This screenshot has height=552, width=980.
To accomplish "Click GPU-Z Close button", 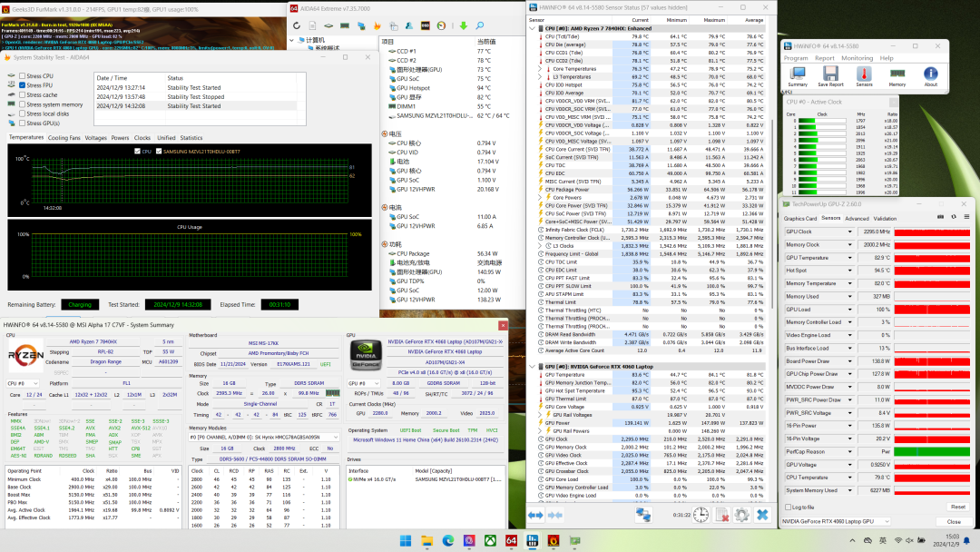I will (954, 521).
